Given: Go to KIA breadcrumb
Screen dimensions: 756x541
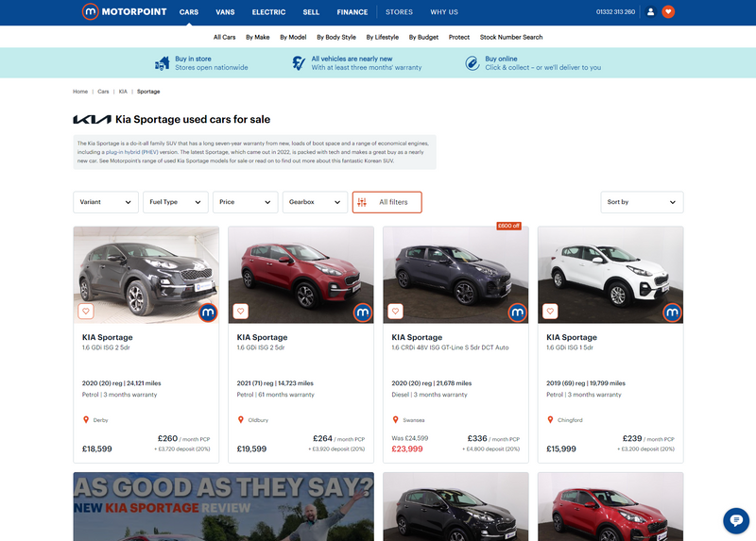Looking at the screenshot, I should point(123,92).
